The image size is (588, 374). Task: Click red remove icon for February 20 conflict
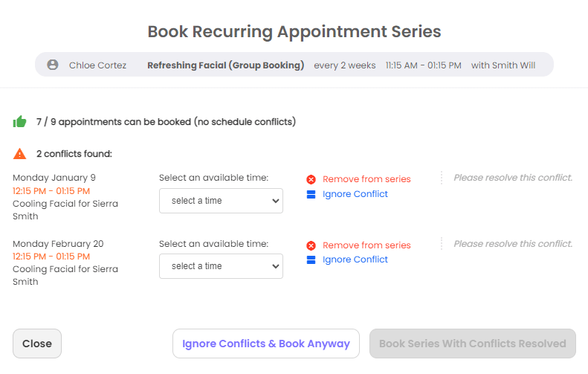(x=311, y=245)
